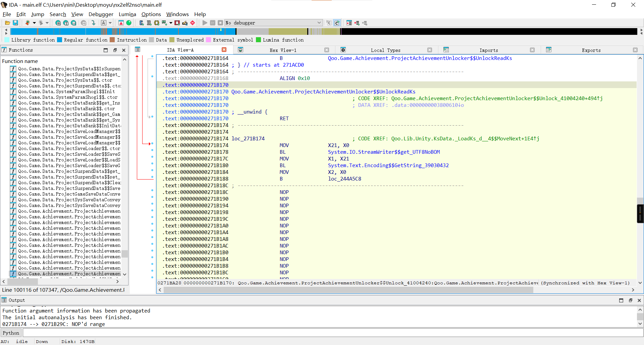This screenshot has width=644, height=345.
Task: Click the Library function legend color swatch
Action: tap(7, 40)
